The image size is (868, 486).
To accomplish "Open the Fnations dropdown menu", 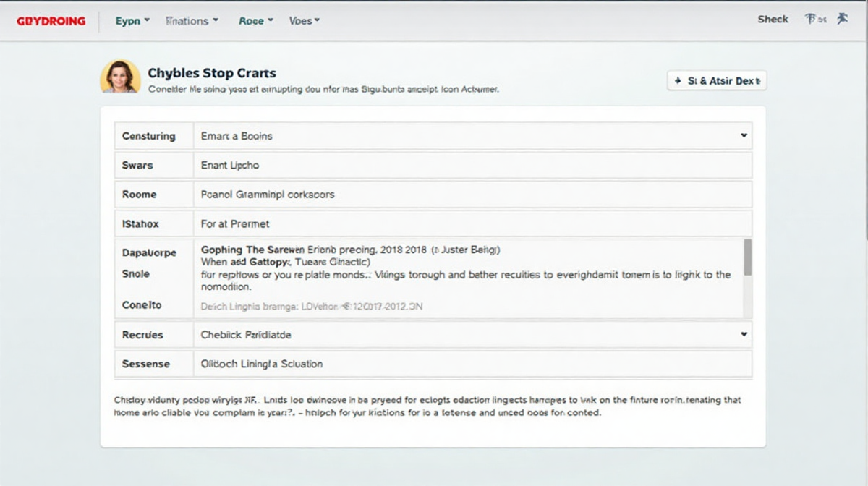I will (192, 21).
